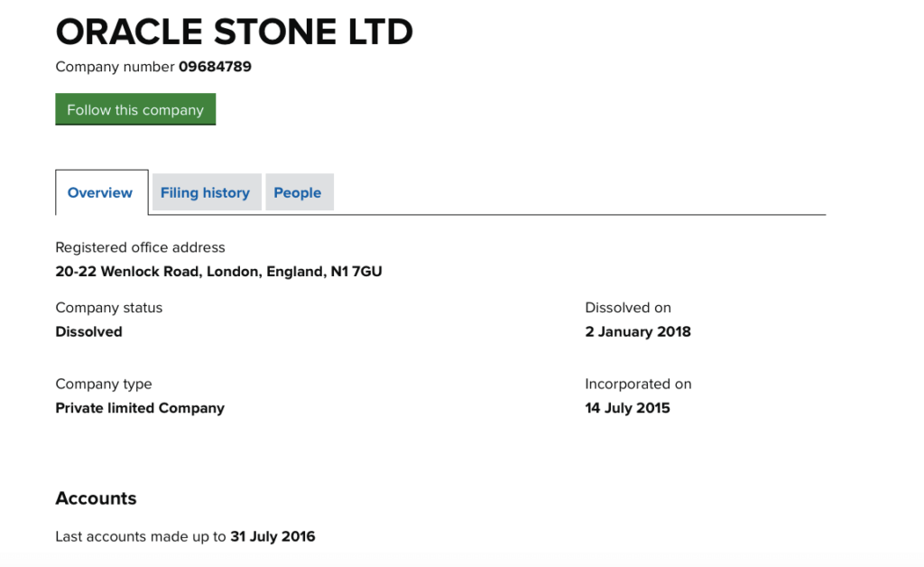Viewport: 924px width, 567px height.
Task: Open the Filing history tab
Action: 205,192
